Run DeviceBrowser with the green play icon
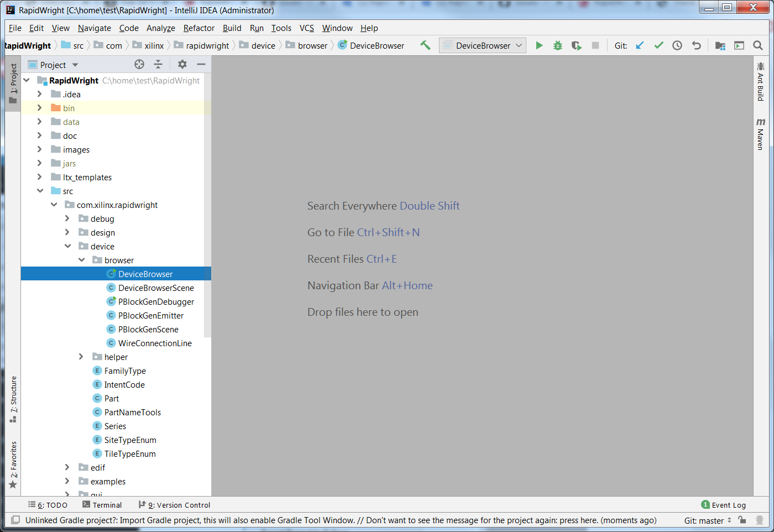The width and height of the screenshot is (774, 532). [539, 45]
